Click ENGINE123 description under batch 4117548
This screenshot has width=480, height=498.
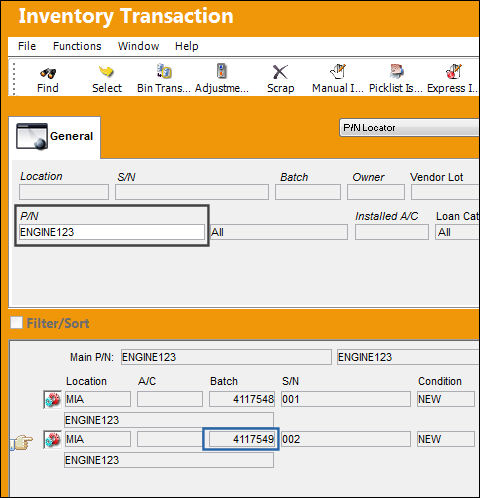point(169,420)
